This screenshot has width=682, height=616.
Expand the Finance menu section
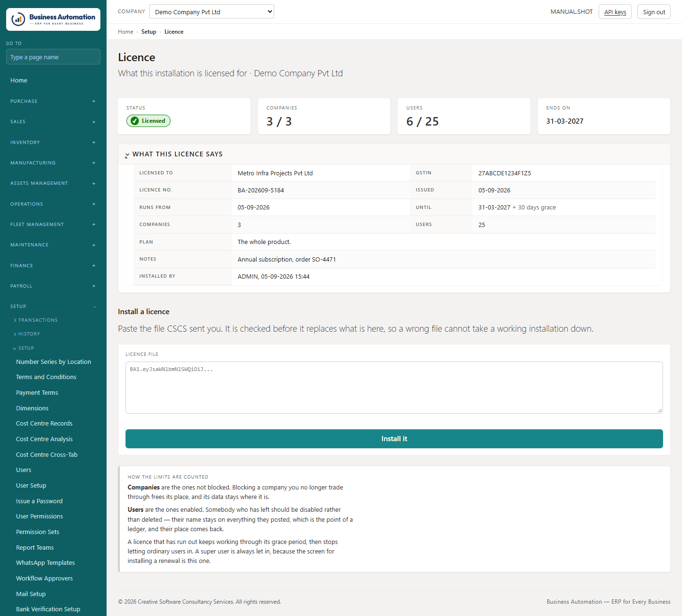click(53, 266)
